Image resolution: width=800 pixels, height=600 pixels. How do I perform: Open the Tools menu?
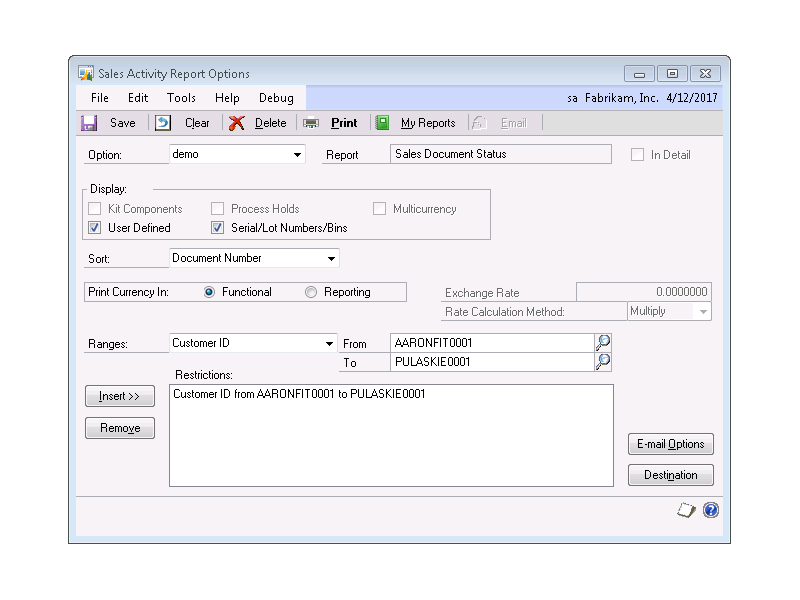coord(181,98)
